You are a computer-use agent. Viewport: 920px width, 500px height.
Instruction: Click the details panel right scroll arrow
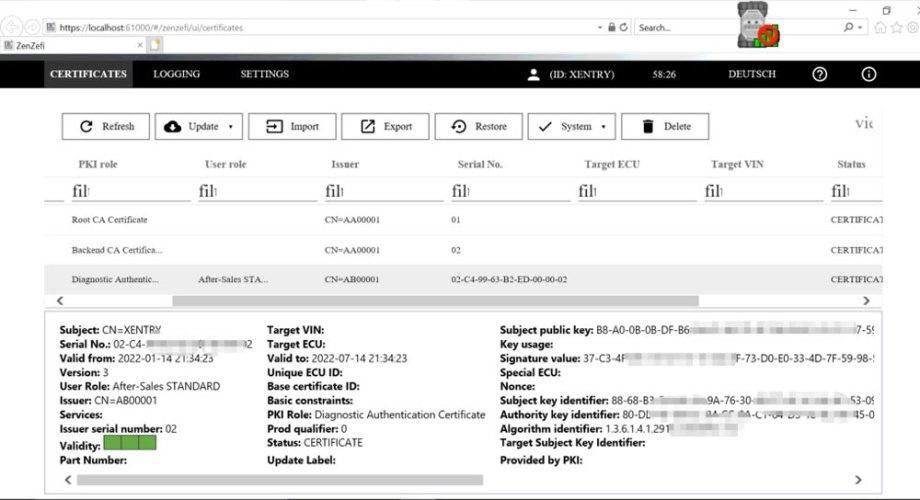click(858, 479)
